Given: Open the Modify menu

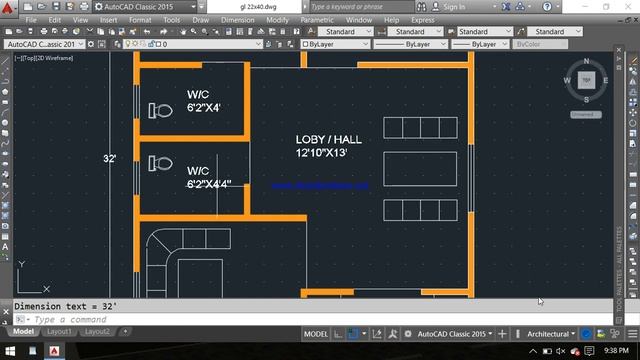Looking at the screenshot, I should (277, 20).
